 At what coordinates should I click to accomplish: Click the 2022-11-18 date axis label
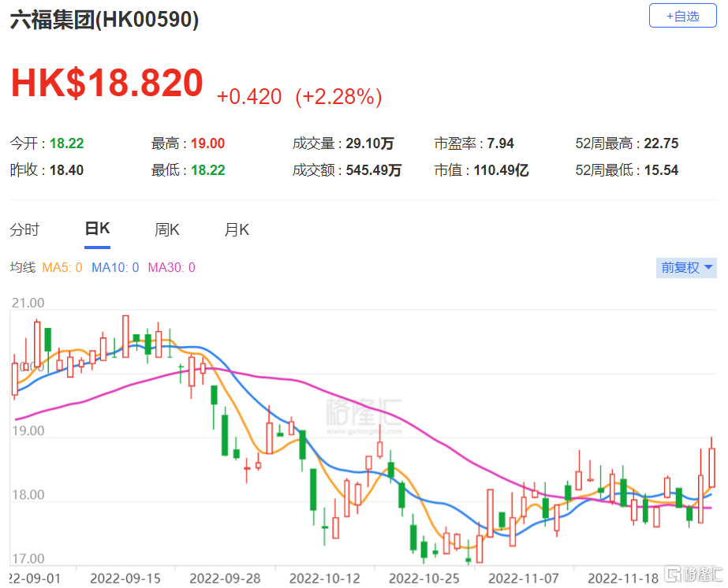[x=623, y=579]
